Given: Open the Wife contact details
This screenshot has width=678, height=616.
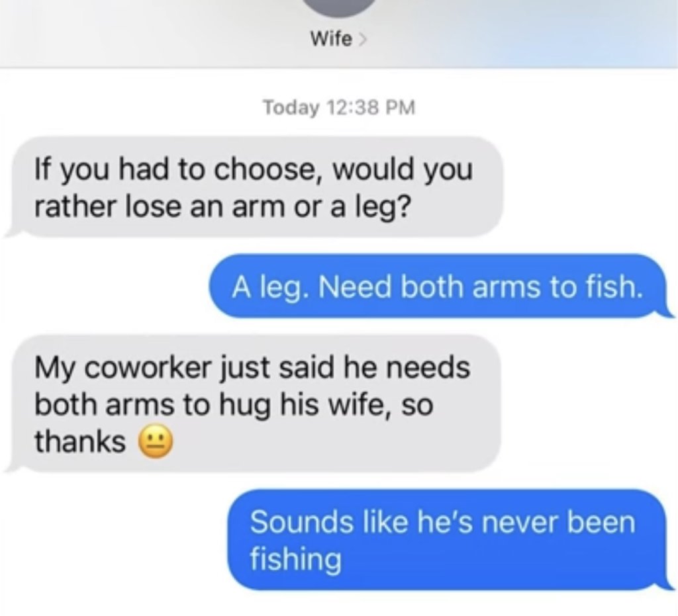Looking at the screenshot, I should 331,39.
